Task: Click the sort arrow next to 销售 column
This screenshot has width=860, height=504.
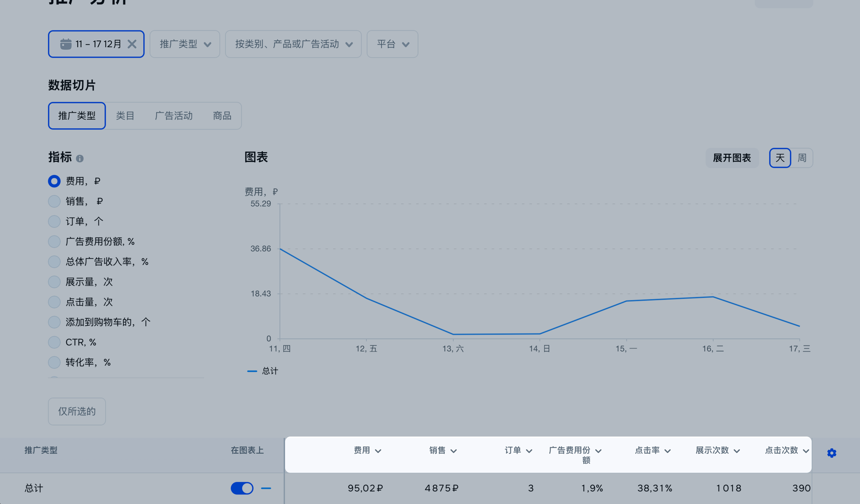Action: coord(453,451)
